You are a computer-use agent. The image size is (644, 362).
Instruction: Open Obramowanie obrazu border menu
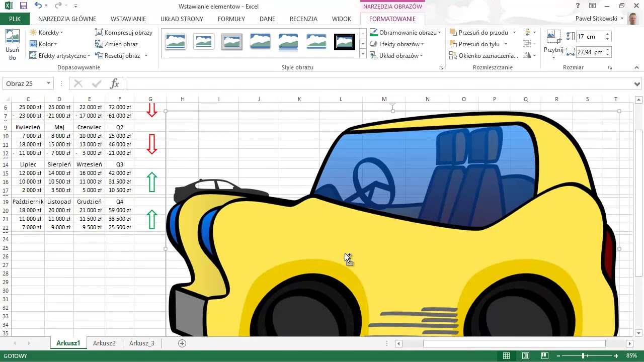coord(405,33)
